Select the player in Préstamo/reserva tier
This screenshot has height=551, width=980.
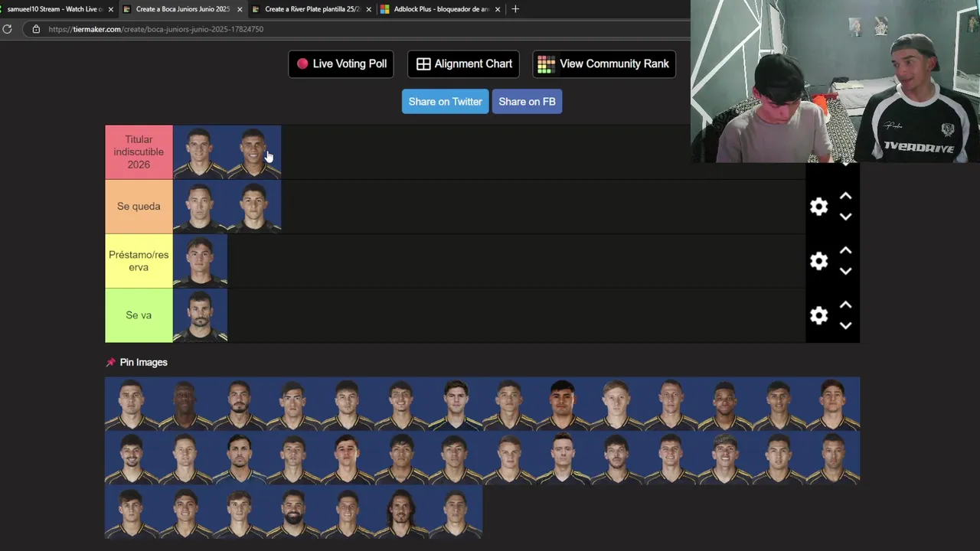[x=200, y=261]
